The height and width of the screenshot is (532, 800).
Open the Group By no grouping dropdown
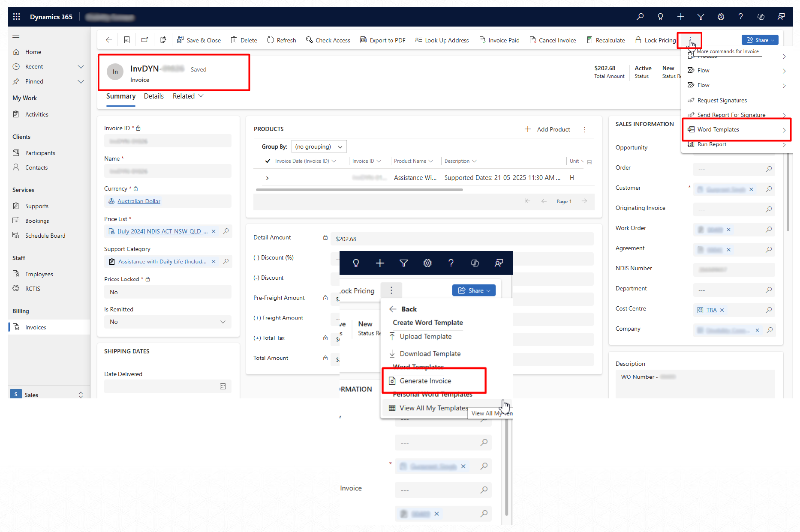click(319, 146)
